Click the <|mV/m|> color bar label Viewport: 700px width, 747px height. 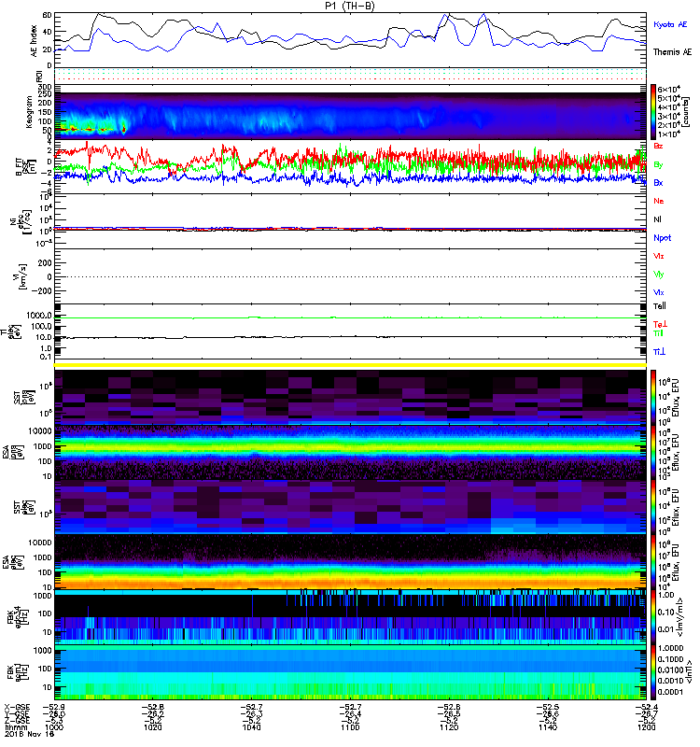[681, 617]
